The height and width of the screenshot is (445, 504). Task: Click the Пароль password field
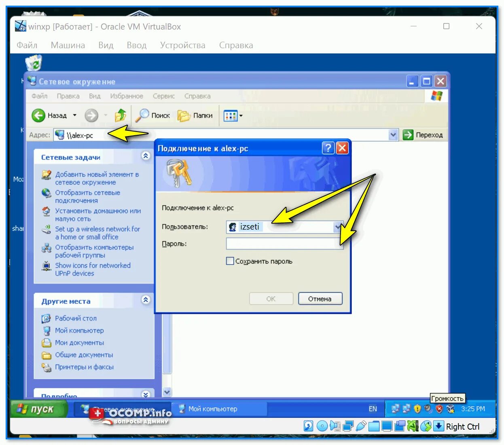[x=285, y=244]
